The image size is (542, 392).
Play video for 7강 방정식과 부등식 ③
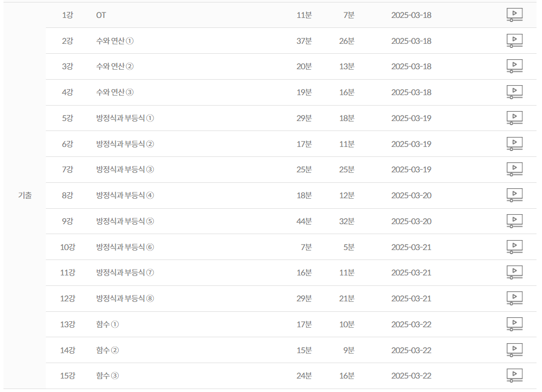pyautogui.click(x=514, y=169)
